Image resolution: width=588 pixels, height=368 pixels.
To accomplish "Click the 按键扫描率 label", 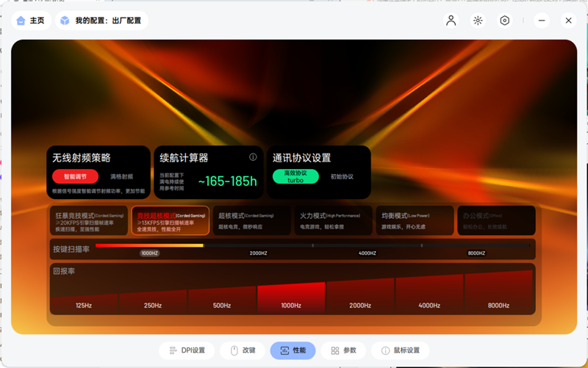I will tap(71, 249).
